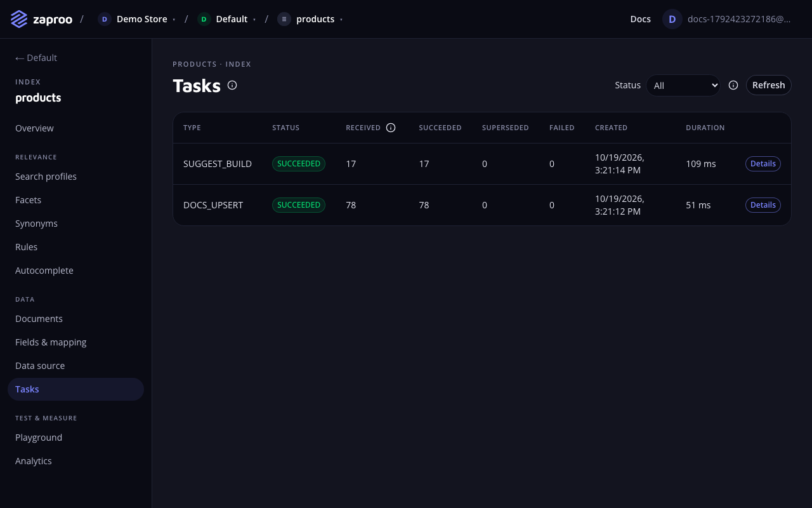
Task: Click the Demo Store avatar badge
Action: (x=105, y=19)
